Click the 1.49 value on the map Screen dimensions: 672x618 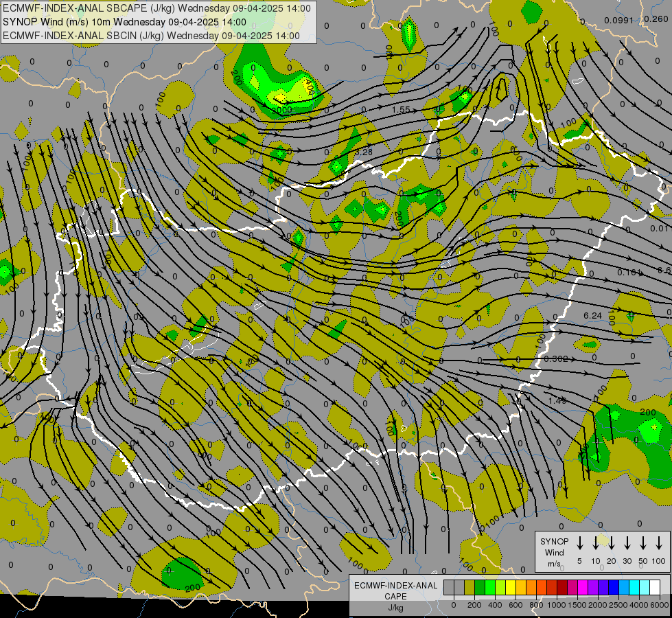coord(557,400)
